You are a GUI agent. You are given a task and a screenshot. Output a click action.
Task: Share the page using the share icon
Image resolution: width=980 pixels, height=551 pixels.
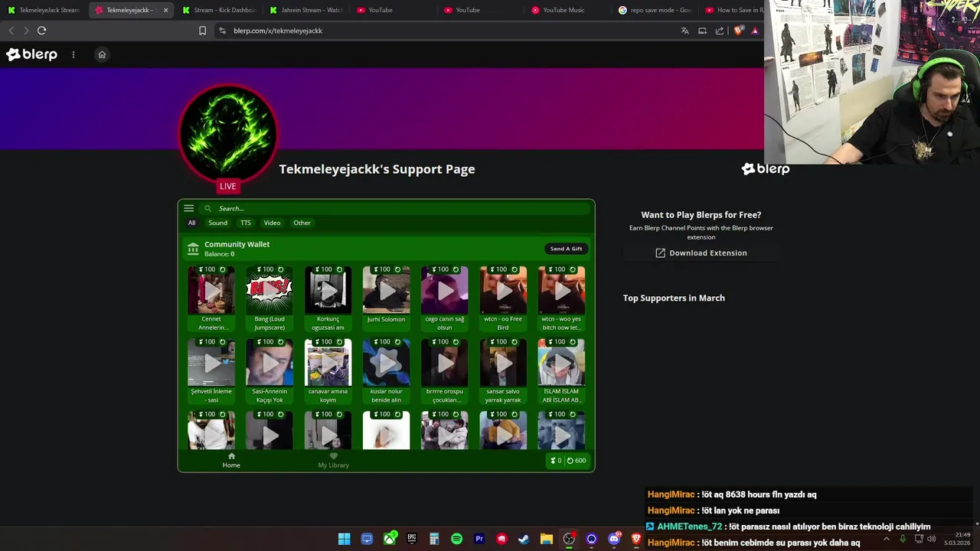(x=720, y=31)
